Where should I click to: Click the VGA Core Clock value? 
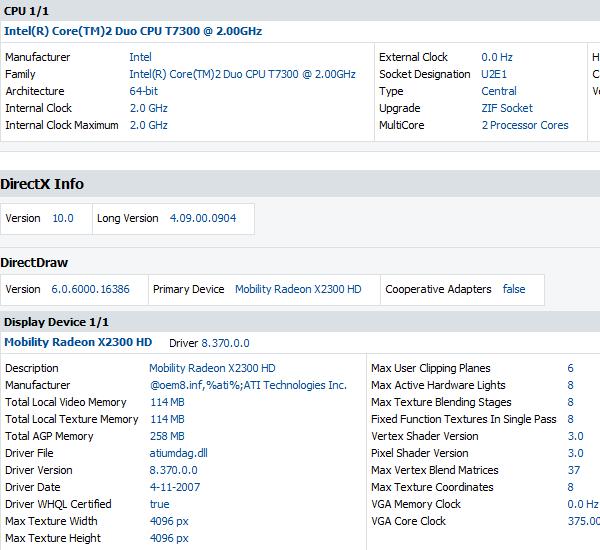click(584, 521)
